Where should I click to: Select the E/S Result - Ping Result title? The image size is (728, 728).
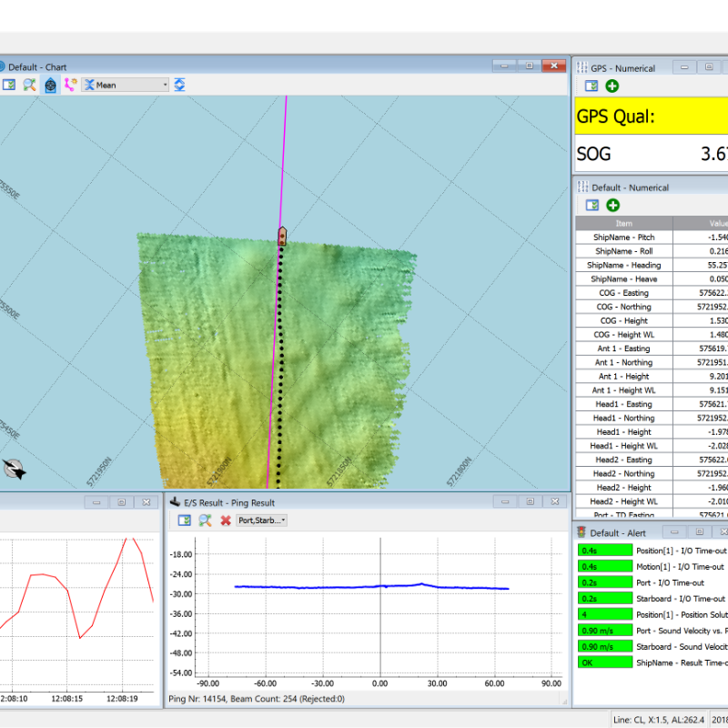click(227, 501)
